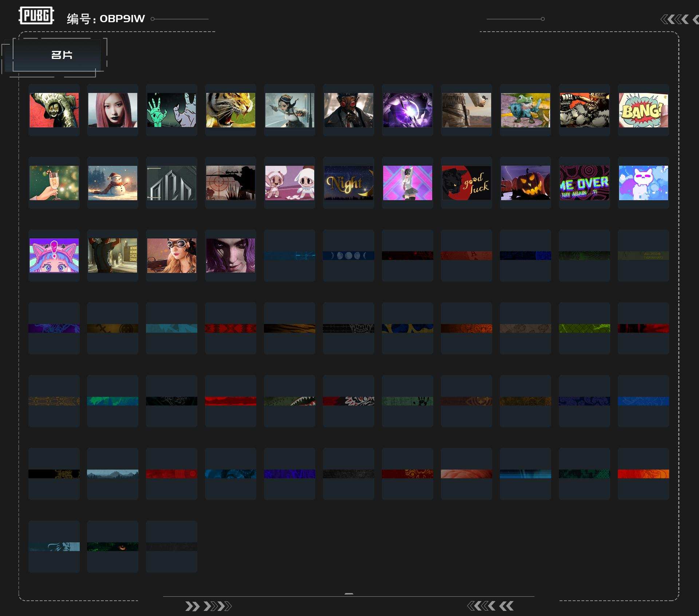Screen dimensions: 699x616
Task: Choose the pink-haired woman name card
Action: 113,110
